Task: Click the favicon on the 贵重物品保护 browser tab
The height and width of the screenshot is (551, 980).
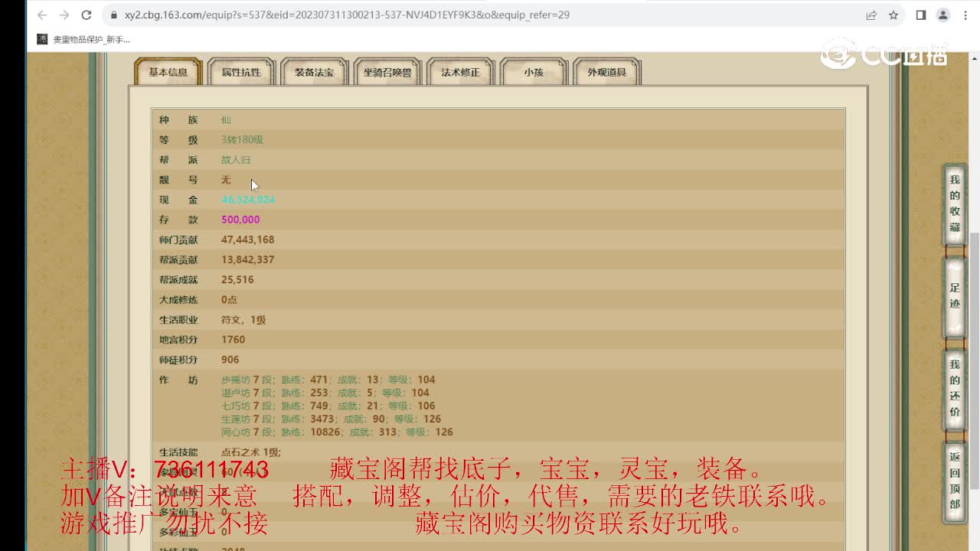Action: (x=41, y=38)
